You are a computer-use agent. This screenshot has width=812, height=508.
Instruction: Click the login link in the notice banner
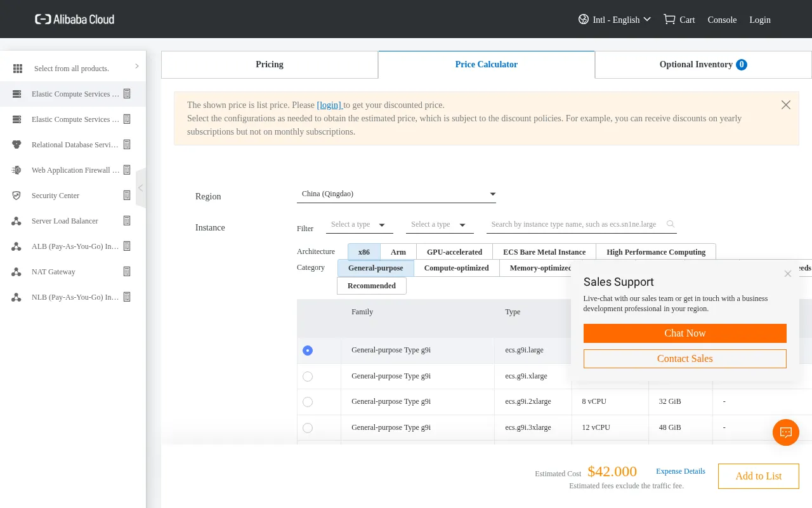pyautogui.click(x=329, y=105)
